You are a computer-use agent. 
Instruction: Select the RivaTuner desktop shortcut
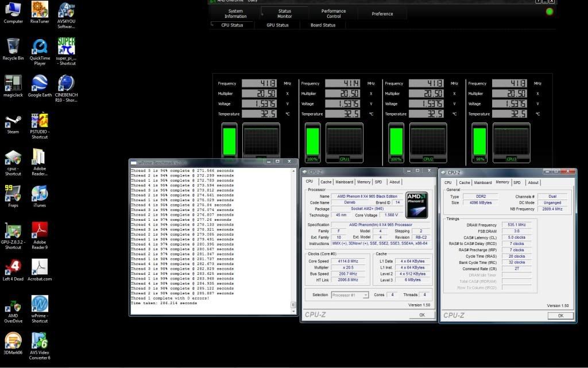pyautogui.click(x=40, y=13)
